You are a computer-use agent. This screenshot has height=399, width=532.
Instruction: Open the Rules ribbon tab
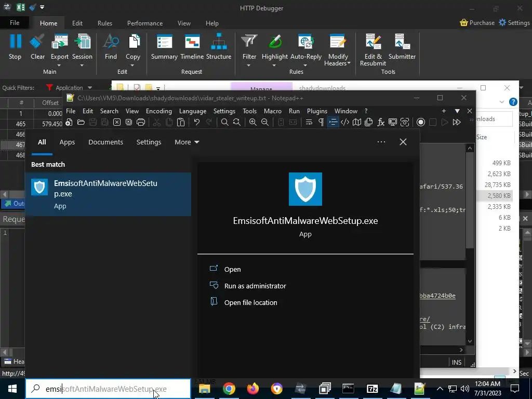click(105, 23)
